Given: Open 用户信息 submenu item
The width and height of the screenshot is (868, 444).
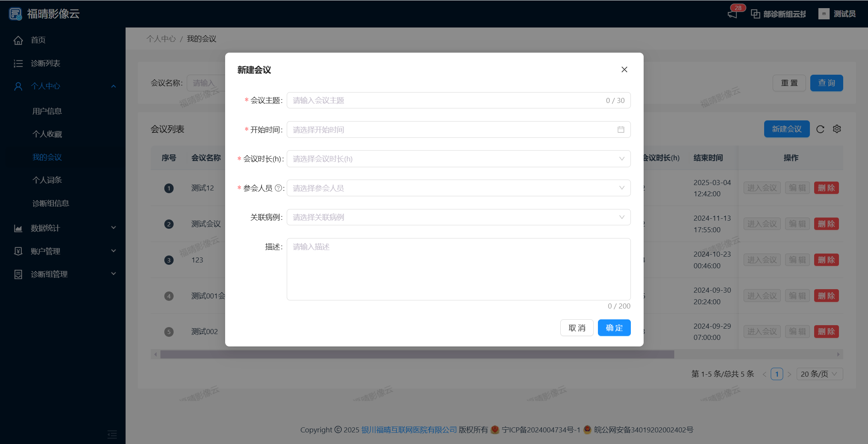Looking at the screenshot, I should click(x=47, y=111).
